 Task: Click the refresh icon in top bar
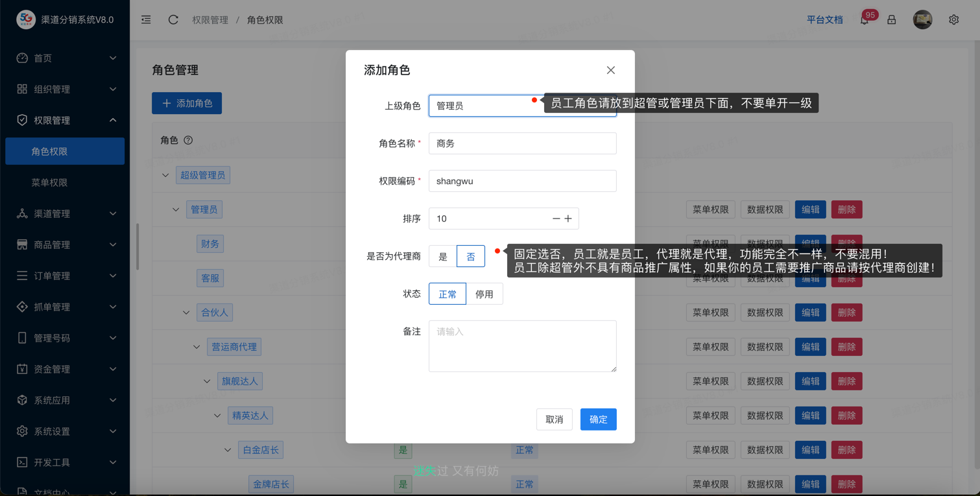[x=173, y=20]
